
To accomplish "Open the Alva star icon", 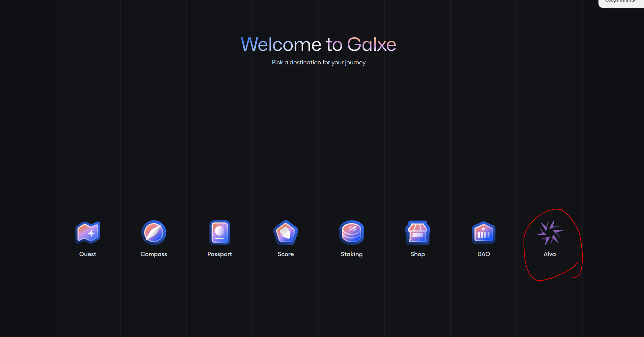I will (550, 233).
